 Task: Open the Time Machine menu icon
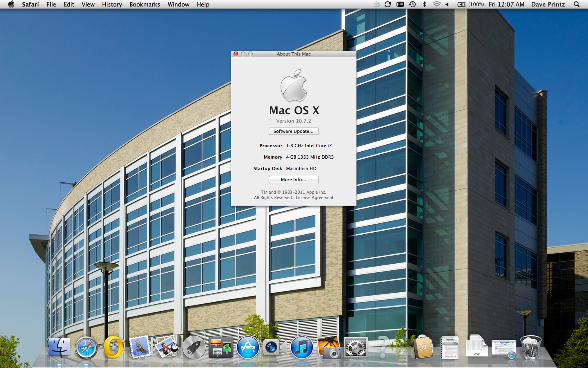[x=412, y=4]
